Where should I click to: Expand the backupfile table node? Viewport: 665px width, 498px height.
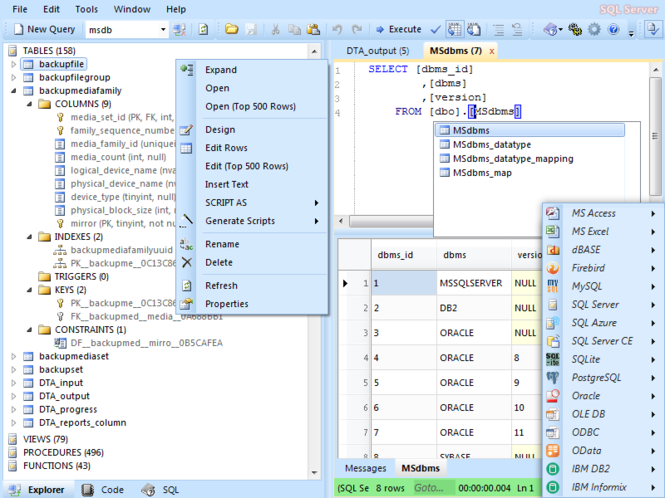pos(14,64)
